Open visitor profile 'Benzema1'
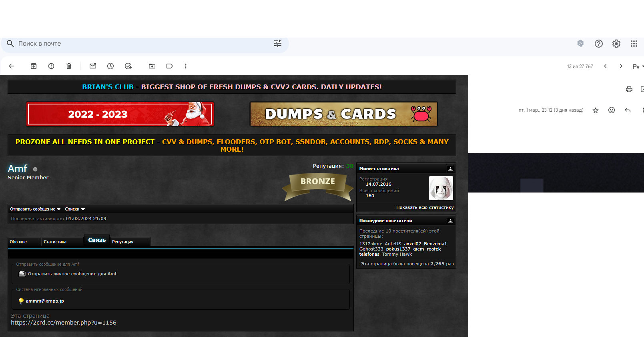 pos(435,244)
